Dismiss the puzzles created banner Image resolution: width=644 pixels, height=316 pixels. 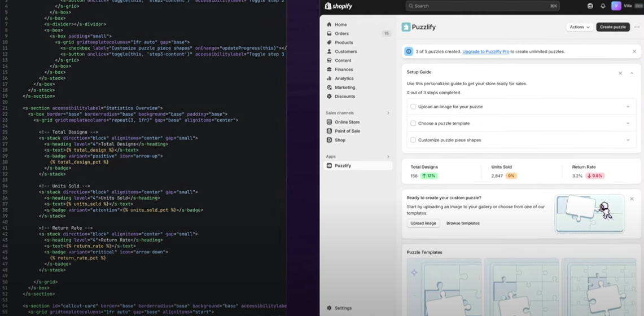[634, 51]
